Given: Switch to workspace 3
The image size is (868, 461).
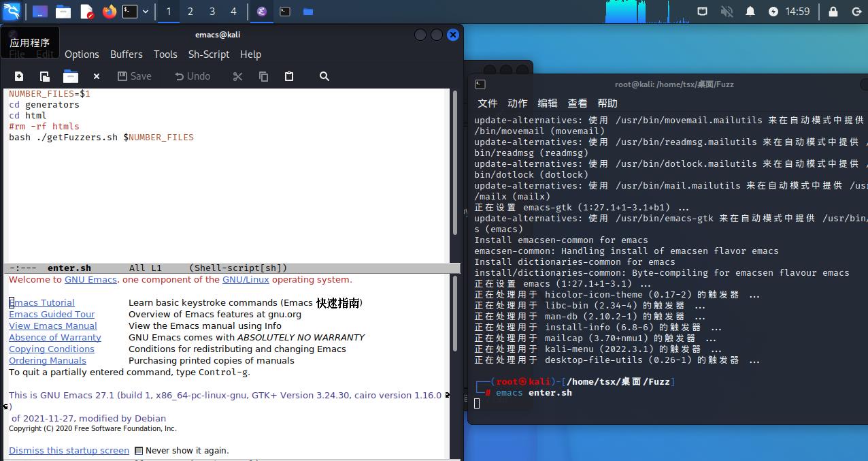Looking at the screenshot, I should point(212,12).
